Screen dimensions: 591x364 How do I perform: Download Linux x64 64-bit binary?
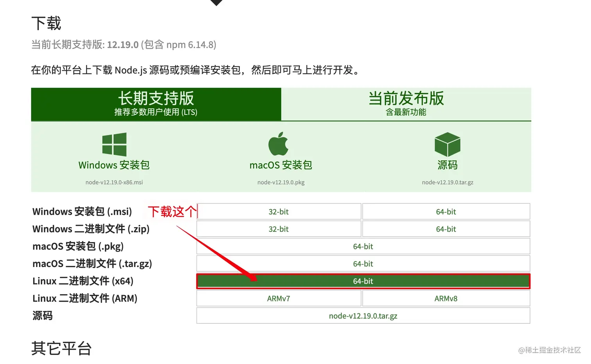point(363,281)
